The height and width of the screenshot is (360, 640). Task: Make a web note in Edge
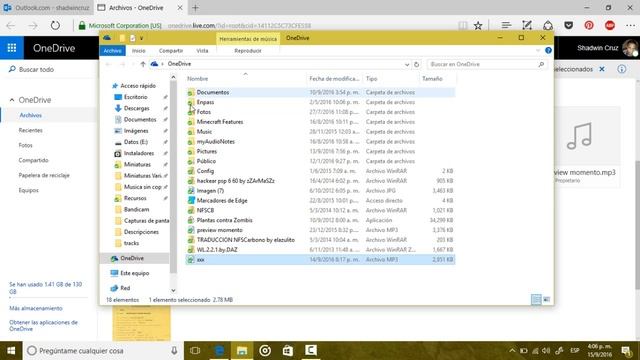point(527,25)
